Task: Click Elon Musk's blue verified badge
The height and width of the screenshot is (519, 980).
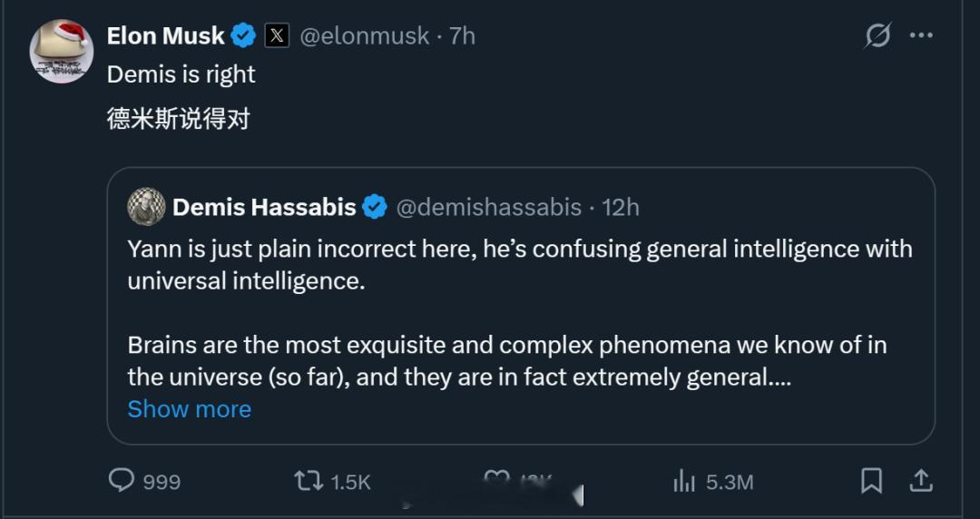Action: point(242,36)
